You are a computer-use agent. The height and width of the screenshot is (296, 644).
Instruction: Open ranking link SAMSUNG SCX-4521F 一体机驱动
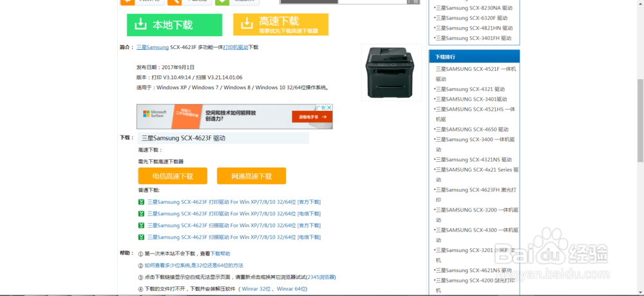click(476, 74)
